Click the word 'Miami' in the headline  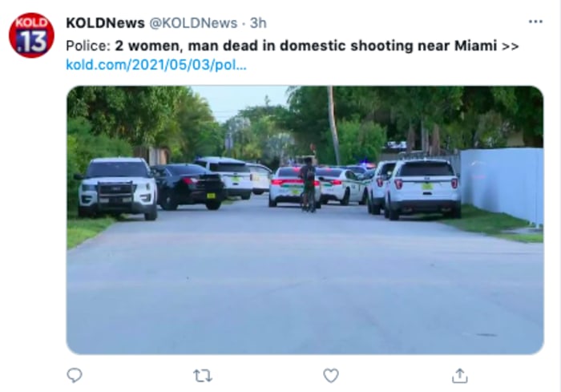(475, 46)
